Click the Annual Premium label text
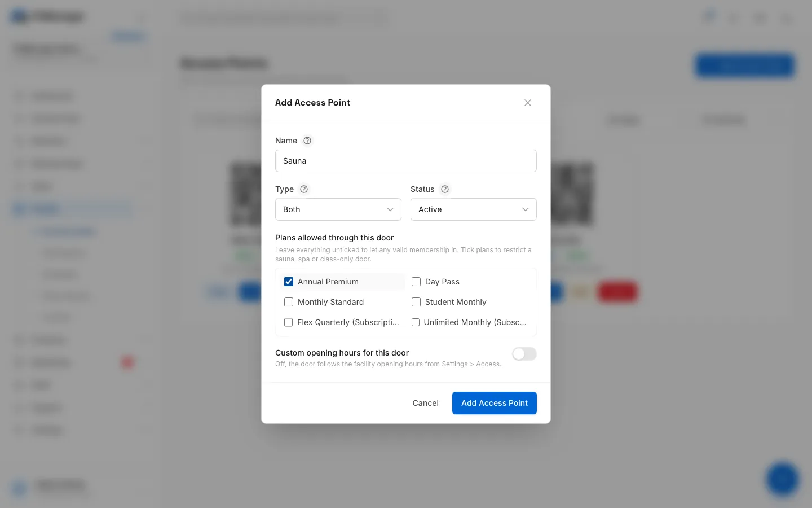This screenshot has width=812, height=508. point(328,282)
